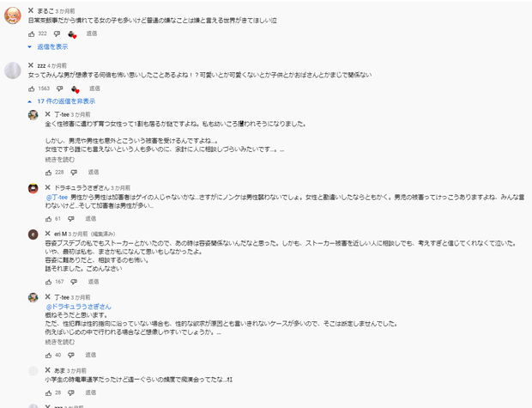Click 返信 under the zzz comment
The width and height of the screenshot is (532, 408).
point(94,88)
